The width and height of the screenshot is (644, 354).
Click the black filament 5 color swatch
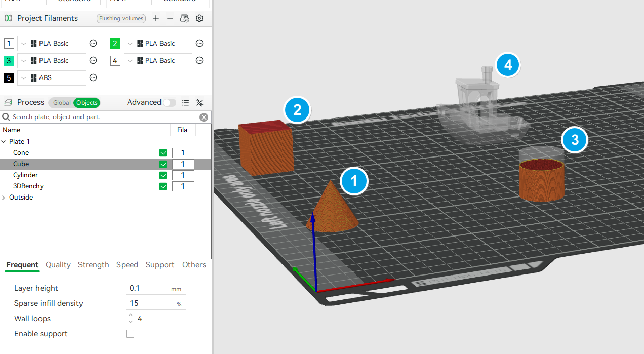9,78
